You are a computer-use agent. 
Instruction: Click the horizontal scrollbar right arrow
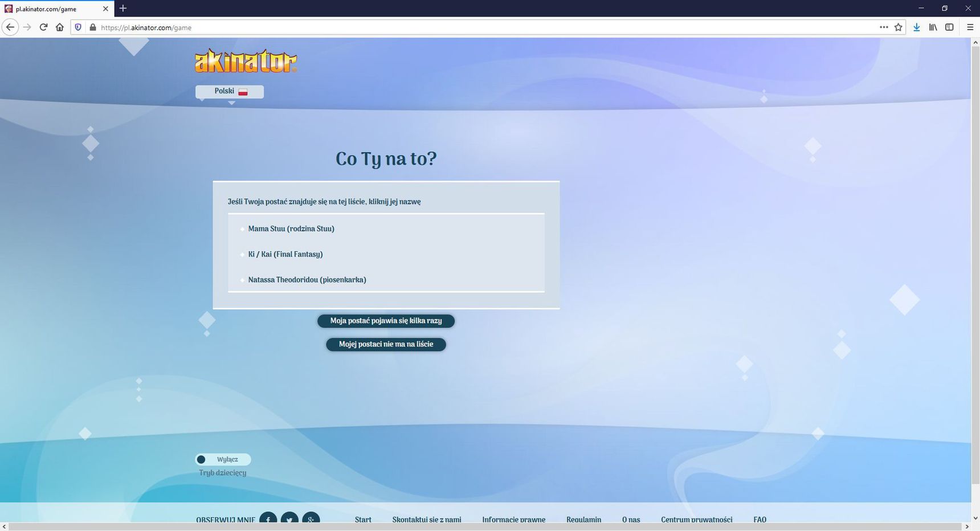pos(966,526)
